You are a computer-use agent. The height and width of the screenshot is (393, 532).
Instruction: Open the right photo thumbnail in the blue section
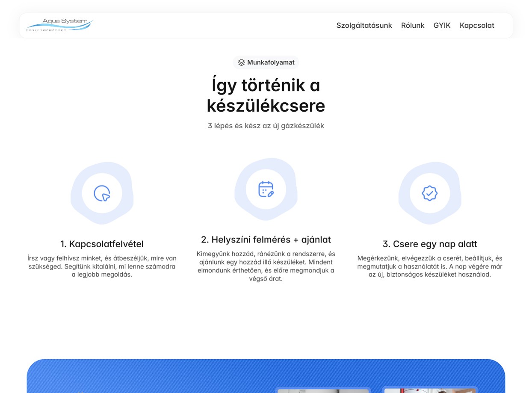pyautogui.click(x=429, y=390)
